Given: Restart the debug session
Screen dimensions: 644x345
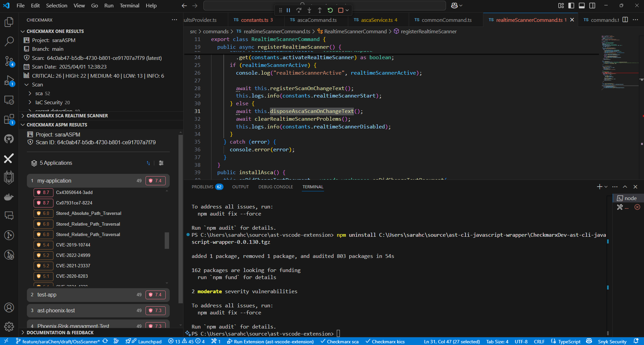Looking at the screenshot, I should [330, 10].
